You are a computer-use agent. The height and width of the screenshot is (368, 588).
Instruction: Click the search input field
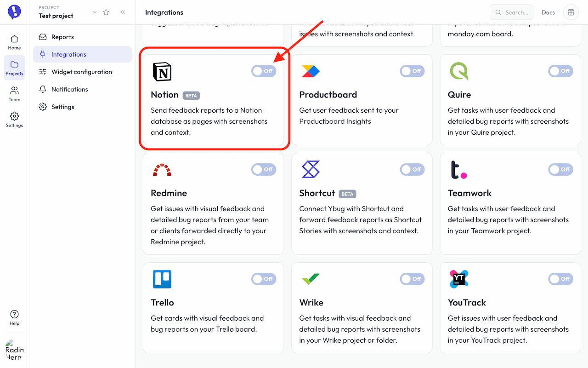tap(511, 12)
